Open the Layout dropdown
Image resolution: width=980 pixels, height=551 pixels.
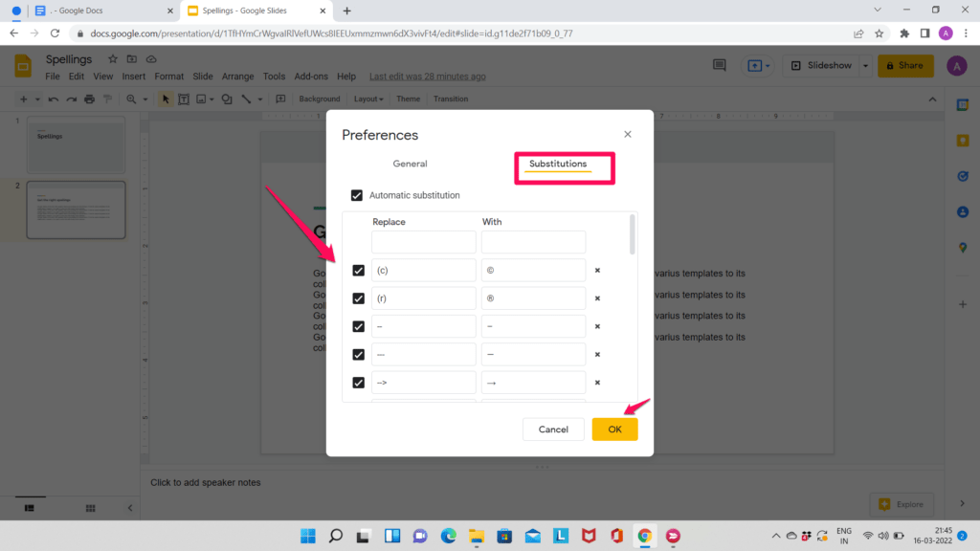[x=368, y=99]
